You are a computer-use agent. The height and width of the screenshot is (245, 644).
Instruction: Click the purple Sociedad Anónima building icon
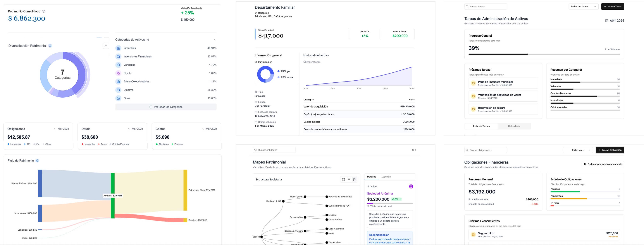(x=411, y=186)
